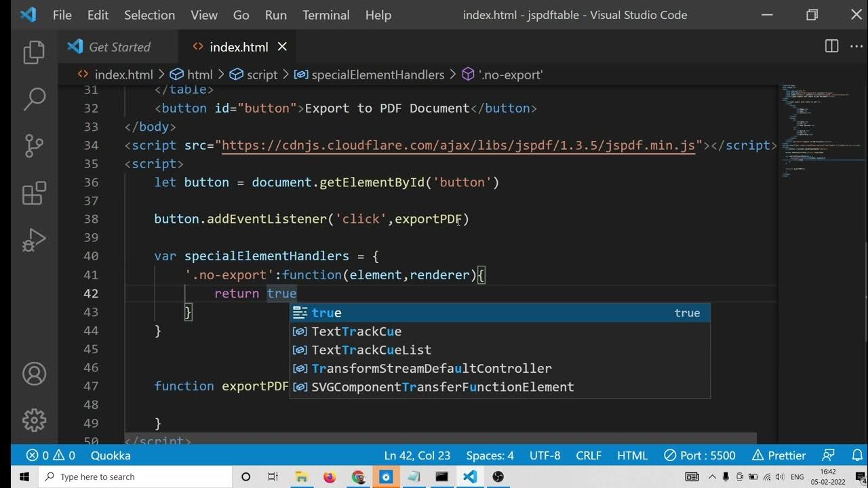Screen dimensions: 868x488
Task: Close the index.html tab
Action: pos(282,47)
